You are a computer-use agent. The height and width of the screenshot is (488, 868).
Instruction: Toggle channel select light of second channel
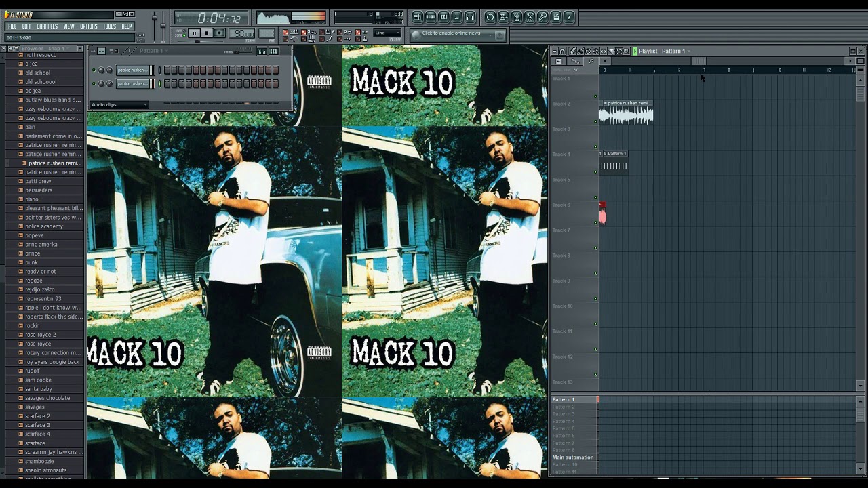tap(159, 83)
